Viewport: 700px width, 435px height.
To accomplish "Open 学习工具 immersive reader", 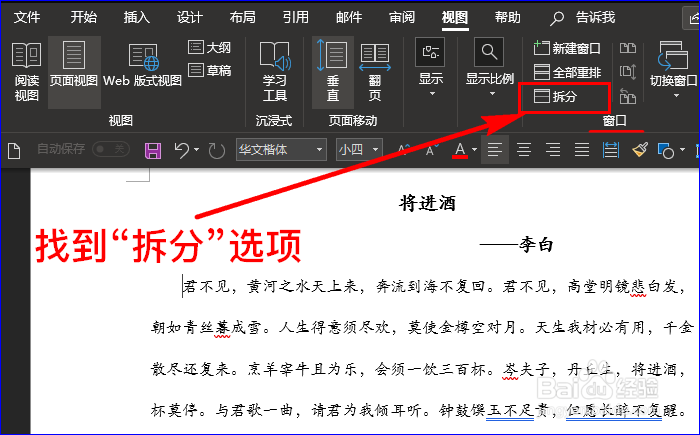I will coord(275,72).
